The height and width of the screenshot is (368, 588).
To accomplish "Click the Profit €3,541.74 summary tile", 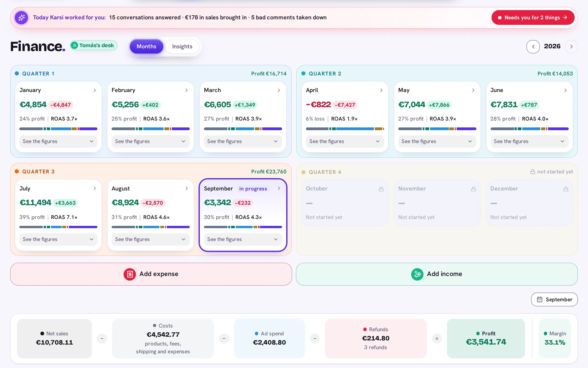I will tap(486, 339).
